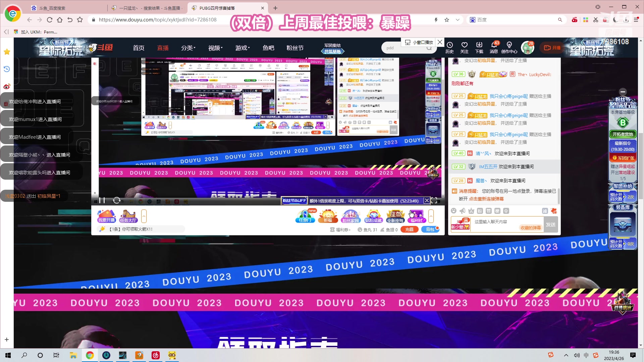Toggle the 小窗口播放 mini player

point(418,42)
